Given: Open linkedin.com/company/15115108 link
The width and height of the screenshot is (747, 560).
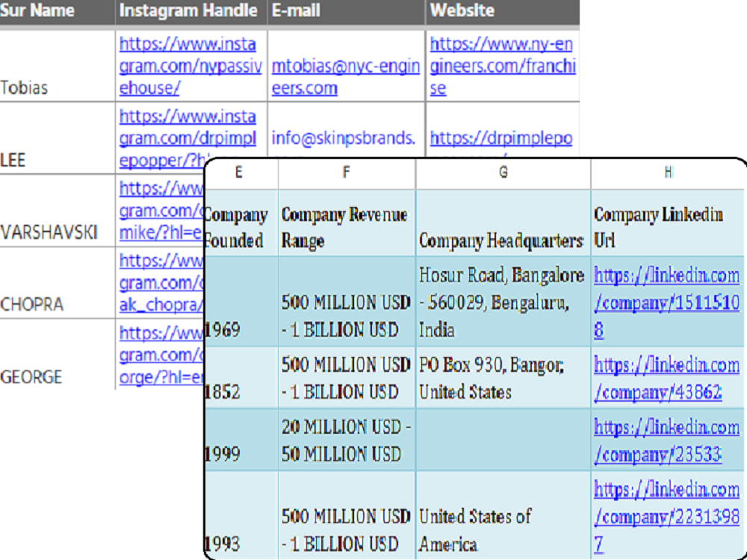Looking at the screenshot, I should coord(666,302).
